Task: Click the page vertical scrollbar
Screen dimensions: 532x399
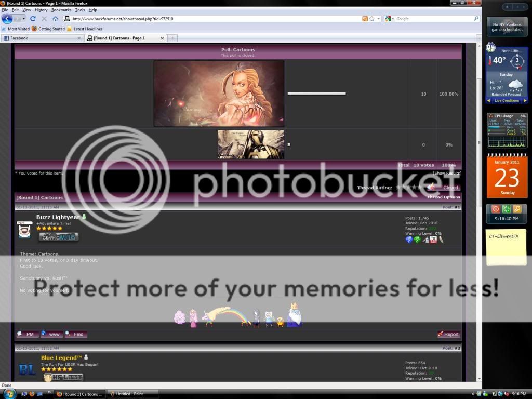Action: pyautogui.click(x=479, y=143)
